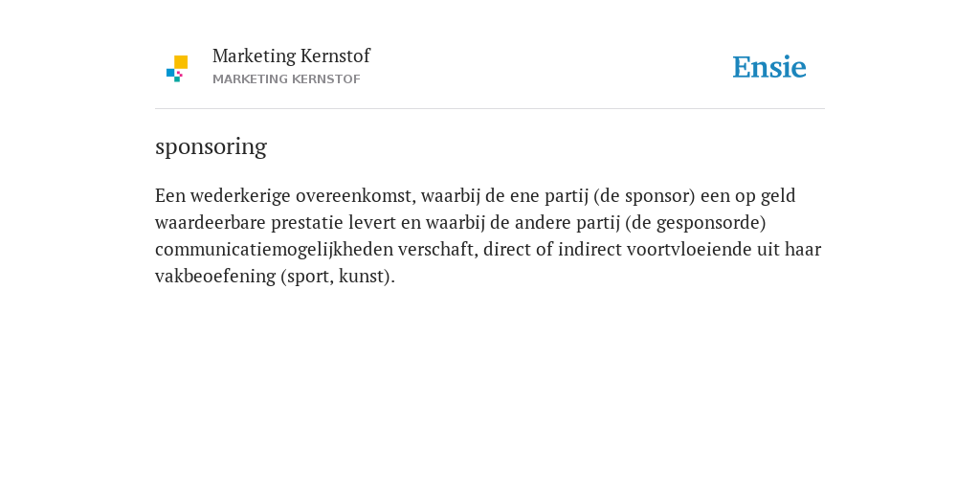The image size is (980, 490).
Task: Click the Marketing Kernstof pixel-squares logo
Action: click(177, 69)
